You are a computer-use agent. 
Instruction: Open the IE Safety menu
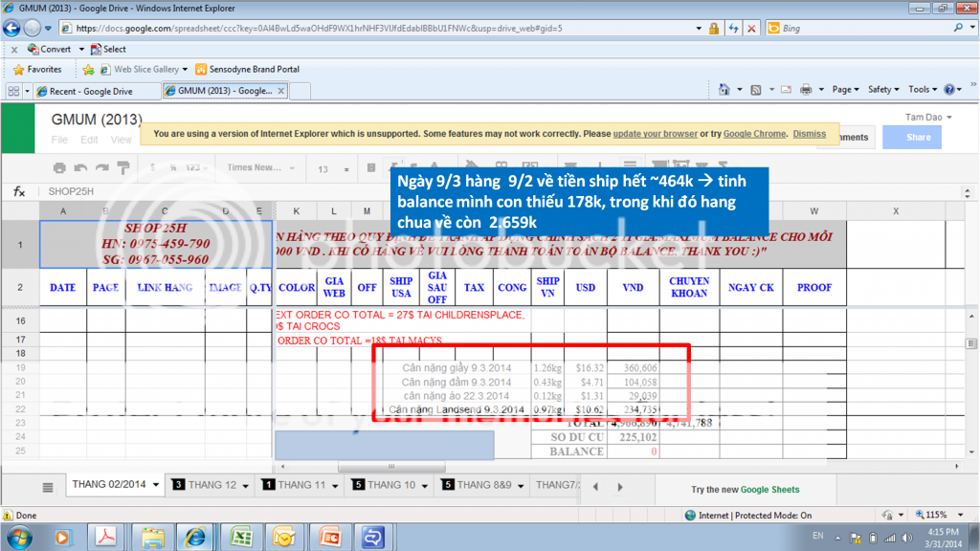tap(882, 90)
